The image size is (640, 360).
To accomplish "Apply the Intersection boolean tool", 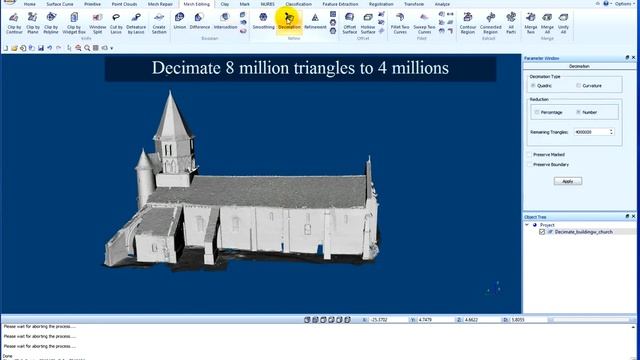I will 225,20.
